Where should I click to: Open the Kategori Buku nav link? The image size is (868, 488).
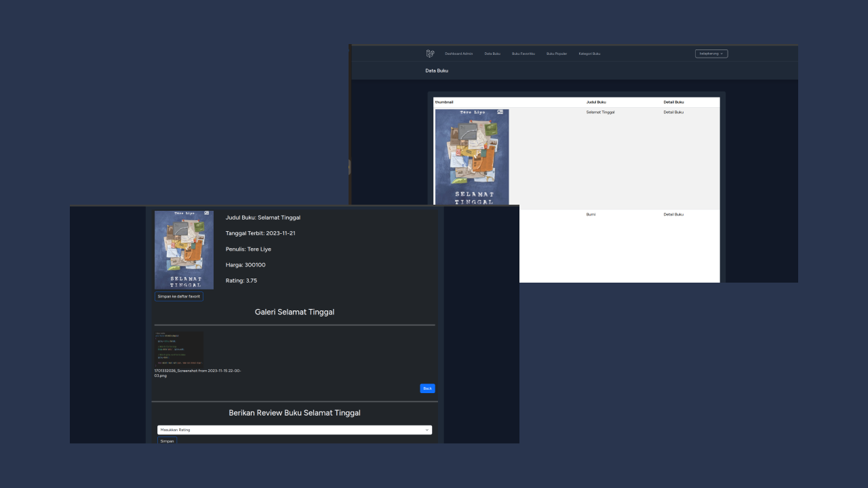click(x=589, y=54)
